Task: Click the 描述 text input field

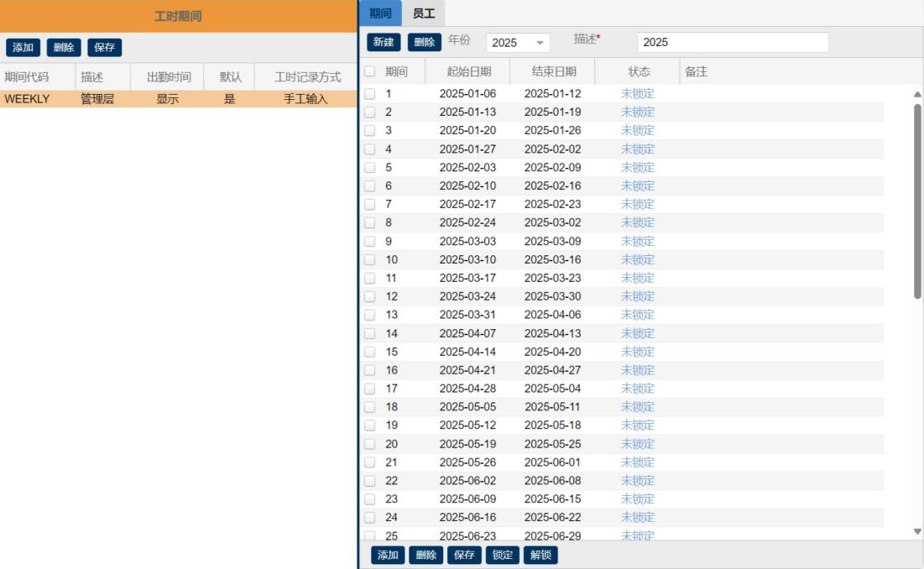Action: (732, 42)
